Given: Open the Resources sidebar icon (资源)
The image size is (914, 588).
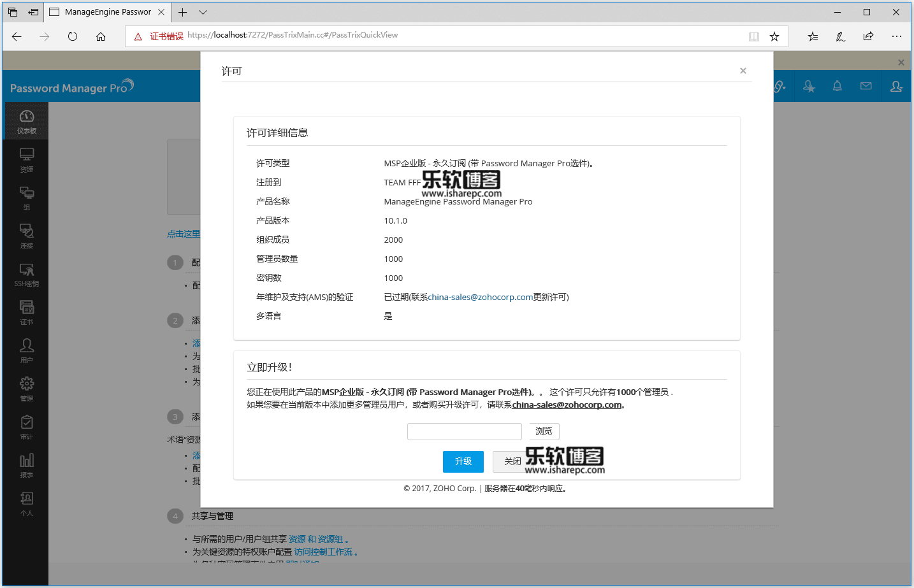Looking at the screenshot, I should click(x=26, y=160).
